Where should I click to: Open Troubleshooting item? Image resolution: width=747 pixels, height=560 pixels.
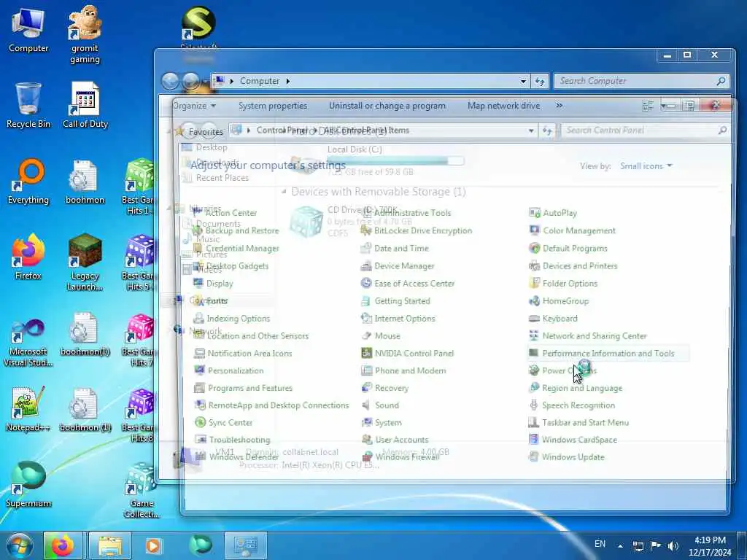click(x=232, y=440)
